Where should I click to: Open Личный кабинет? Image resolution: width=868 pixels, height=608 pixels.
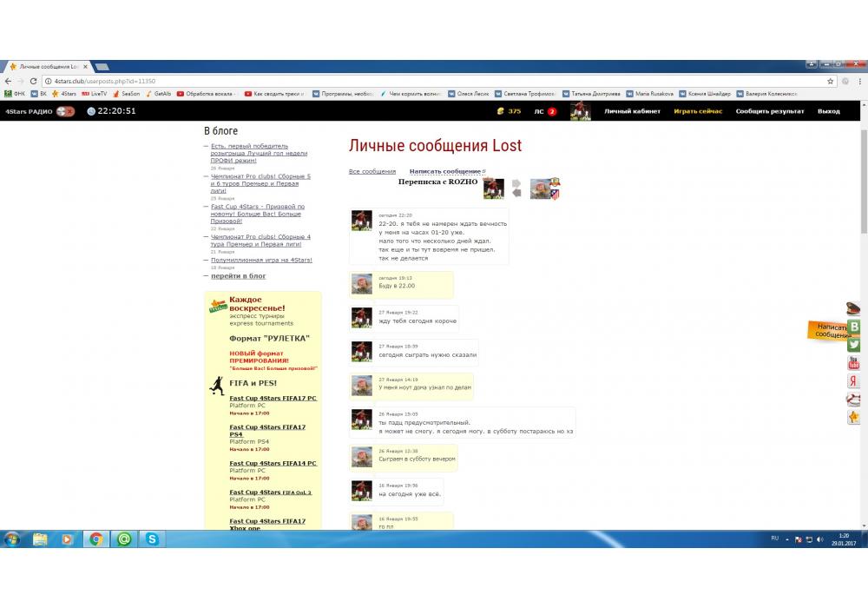pos(632,111)
